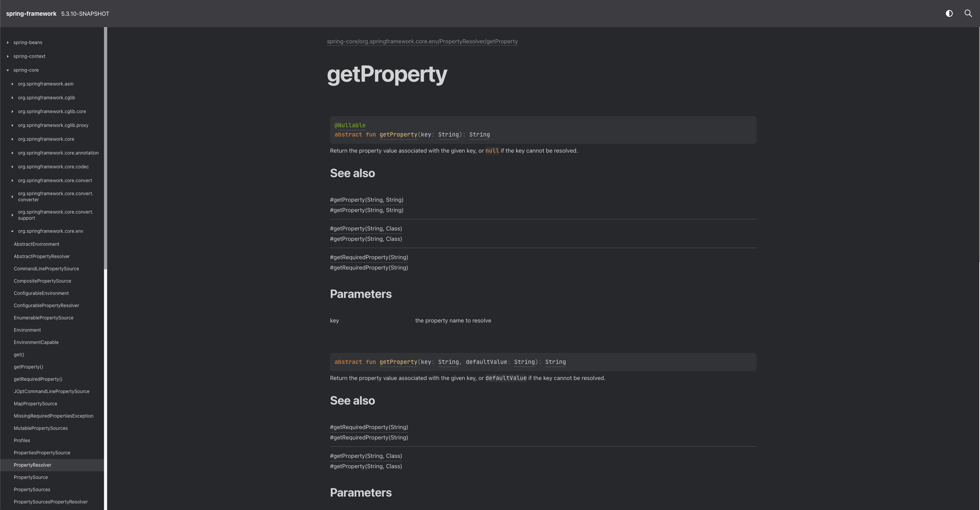
Task: Open MutablePropertySources documentation
Action: tap(41, 428)
